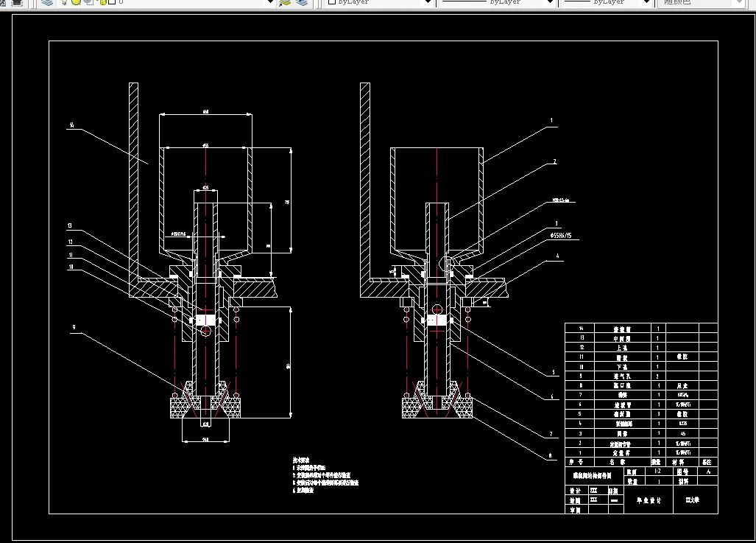Select XX大学 text in title block
The width and height of the screenshot is (756, 543).
click(x=693, y=500)
